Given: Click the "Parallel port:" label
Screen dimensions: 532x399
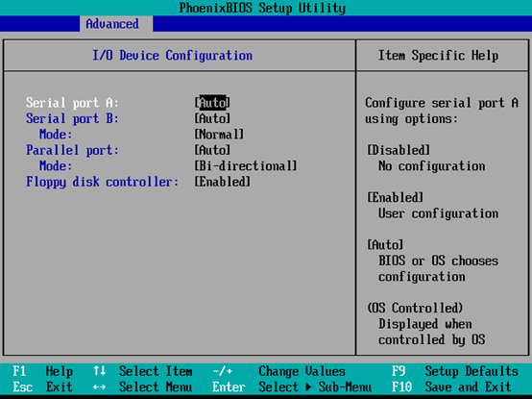Looking at the screenshot, I should pos(72,150).
